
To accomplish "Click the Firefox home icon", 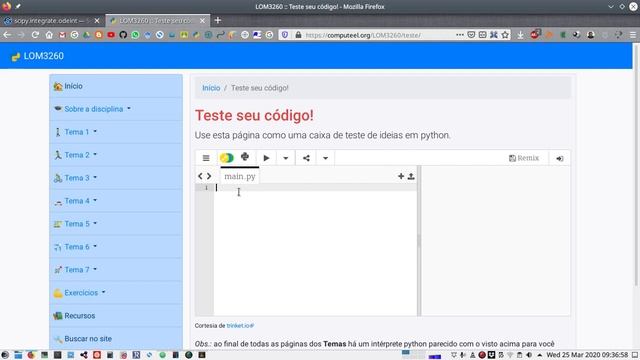I will (49, 35).
